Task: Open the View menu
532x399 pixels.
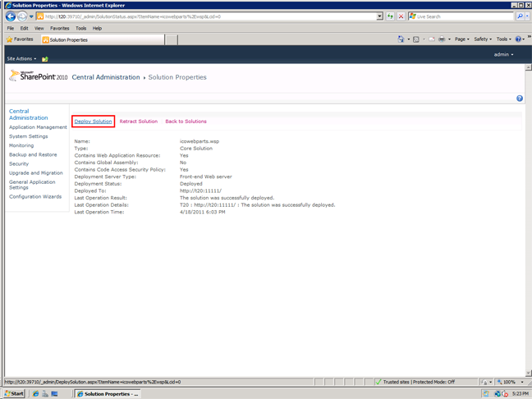Action: pyautogui.click(x=39, y=28)
